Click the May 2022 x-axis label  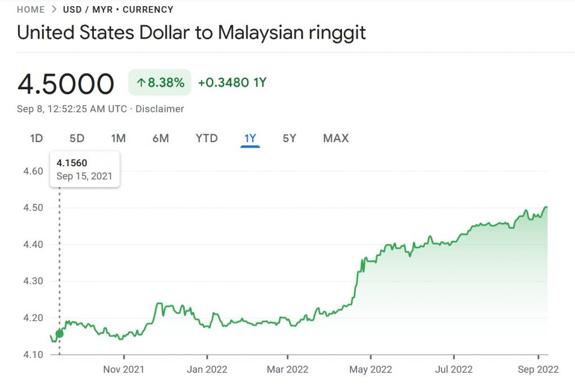(x=370, y=369)
